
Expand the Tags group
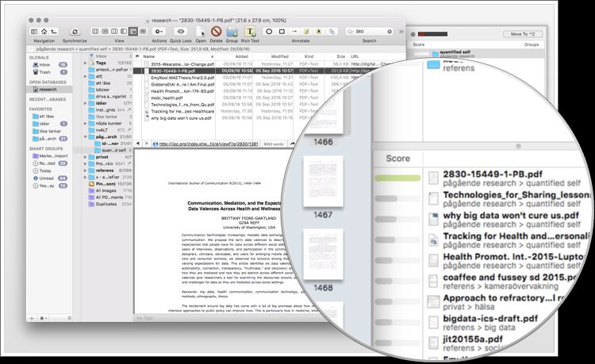pyautogui.click(x=87, y=63)
